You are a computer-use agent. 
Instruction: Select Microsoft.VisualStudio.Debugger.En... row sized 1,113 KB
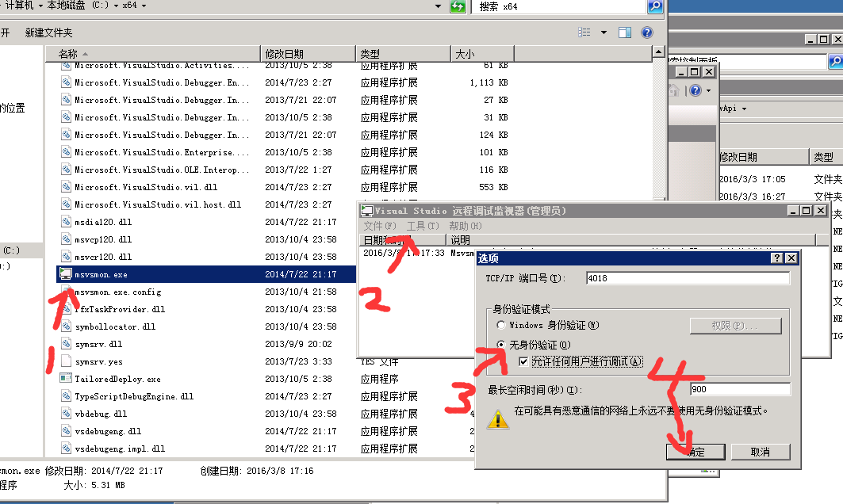point(285,82)
